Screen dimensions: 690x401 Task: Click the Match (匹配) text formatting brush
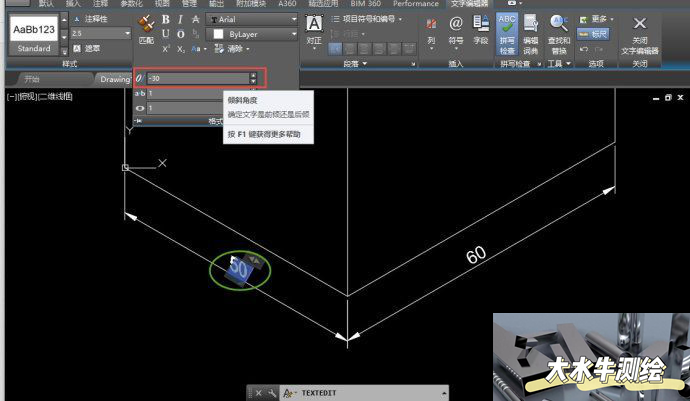(145, 28)
